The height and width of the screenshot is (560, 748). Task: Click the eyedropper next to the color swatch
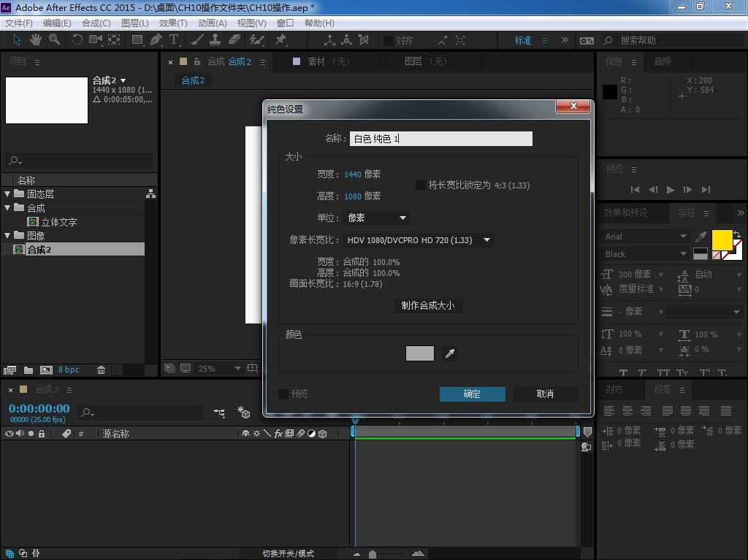point(450,353)
